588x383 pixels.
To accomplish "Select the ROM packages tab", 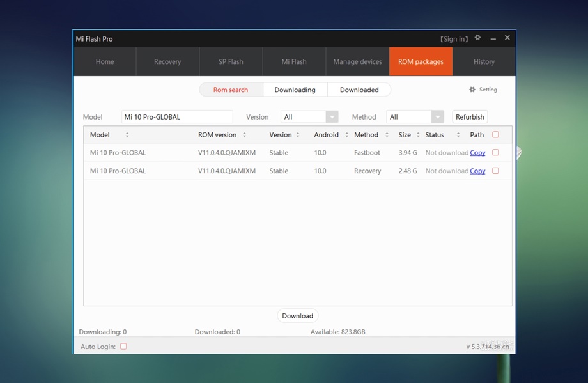I will [421, 61].
